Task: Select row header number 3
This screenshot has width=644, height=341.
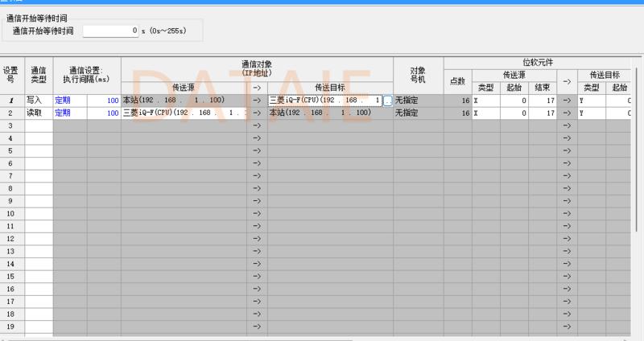Action: pos(12,125)
